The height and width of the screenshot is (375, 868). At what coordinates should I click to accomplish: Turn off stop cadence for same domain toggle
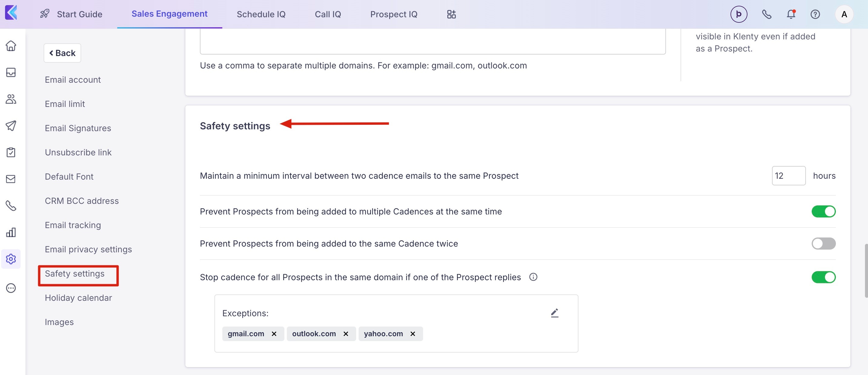click(823, 277)
